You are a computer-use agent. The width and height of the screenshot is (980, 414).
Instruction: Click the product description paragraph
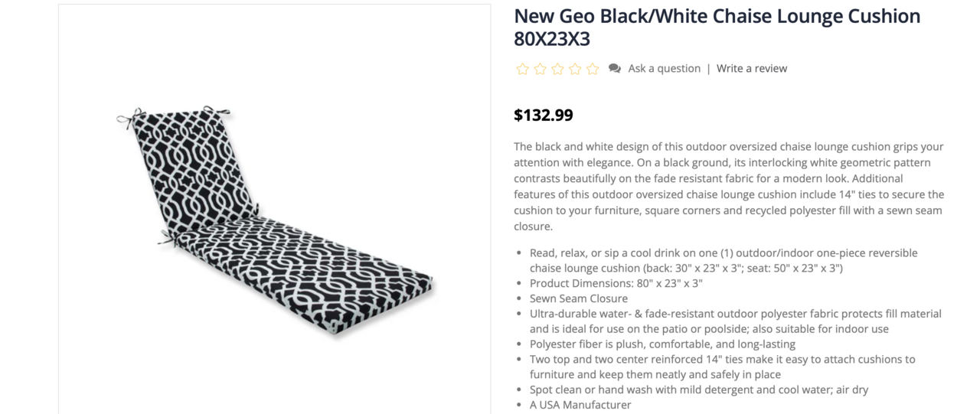728,186
